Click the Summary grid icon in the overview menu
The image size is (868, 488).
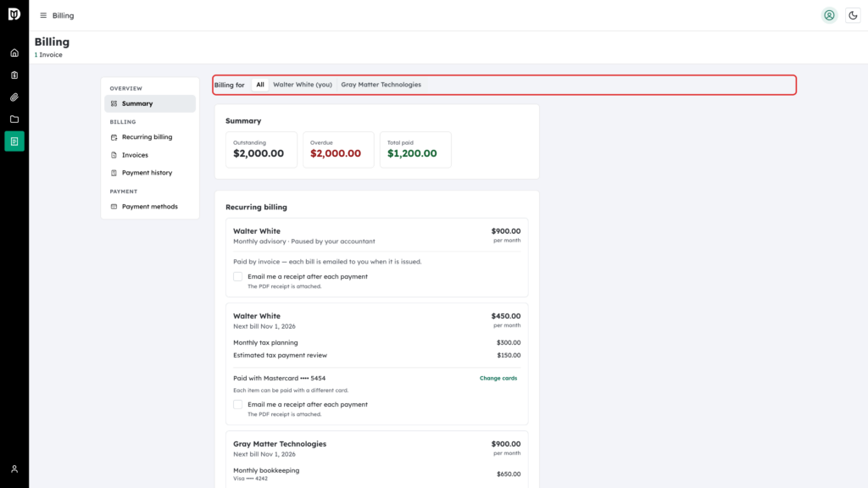(114, 103)
